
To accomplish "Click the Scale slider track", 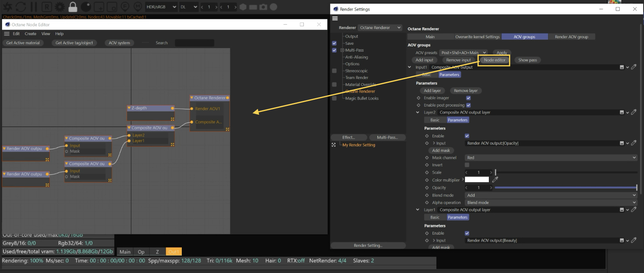I will (x=566, y=172).
